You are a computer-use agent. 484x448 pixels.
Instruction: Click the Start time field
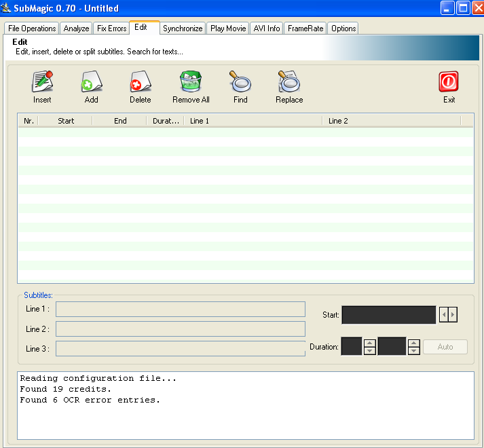pos(389,315)
